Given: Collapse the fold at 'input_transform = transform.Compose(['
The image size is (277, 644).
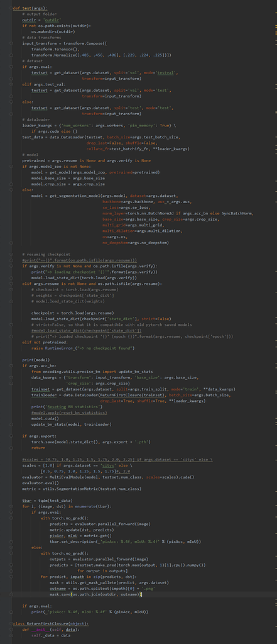Looking at the screenshot, I should click(11, 43).
